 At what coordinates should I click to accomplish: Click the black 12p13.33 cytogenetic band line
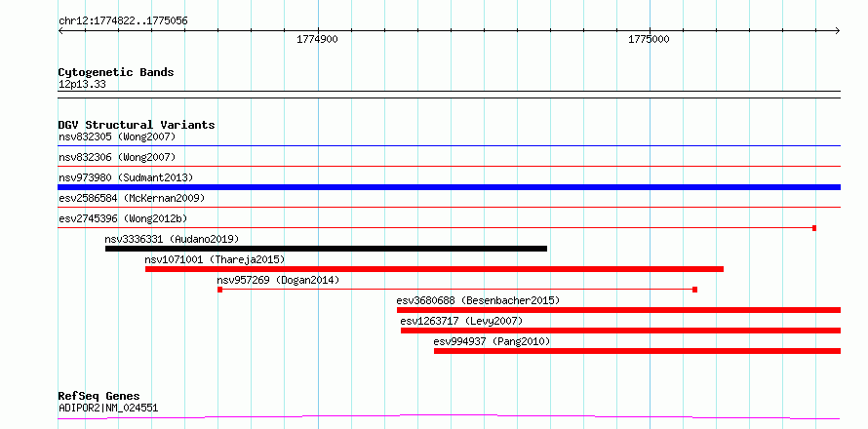coord(450,95)
